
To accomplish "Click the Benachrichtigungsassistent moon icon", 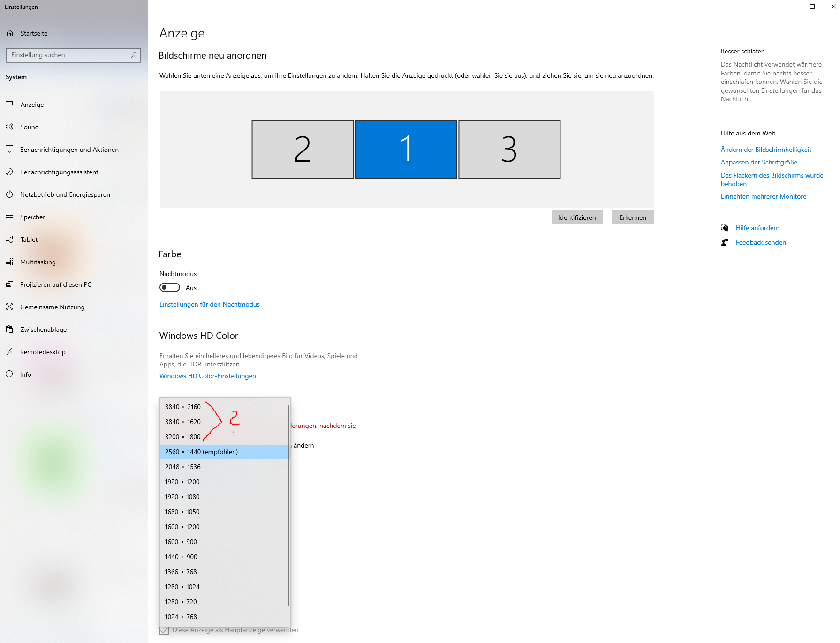I will (9, 172).
